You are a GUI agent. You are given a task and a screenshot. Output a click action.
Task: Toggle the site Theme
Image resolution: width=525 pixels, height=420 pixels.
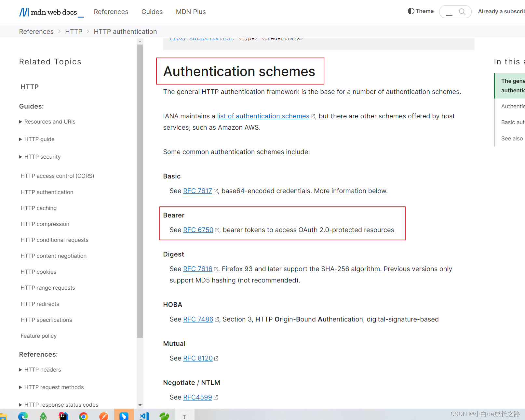pos(421,11)
